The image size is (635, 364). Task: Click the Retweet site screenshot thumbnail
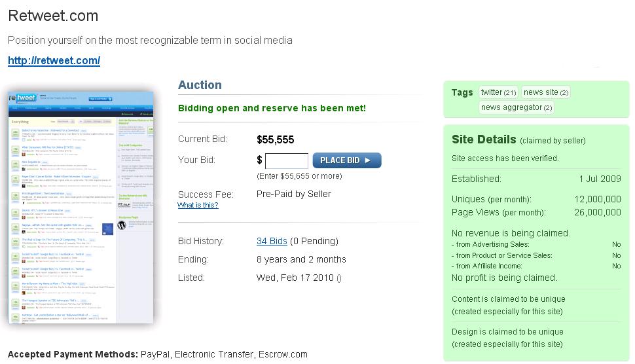[81, 208]
